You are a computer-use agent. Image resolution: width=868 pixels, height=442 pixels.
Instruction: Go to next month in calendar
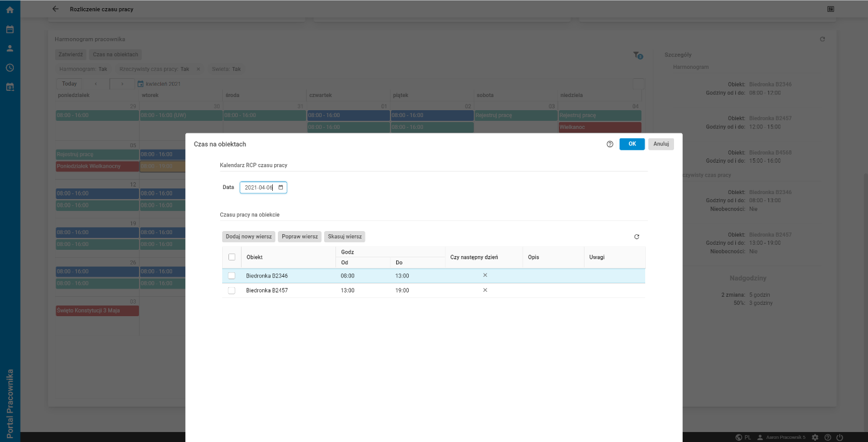[121, 84]
